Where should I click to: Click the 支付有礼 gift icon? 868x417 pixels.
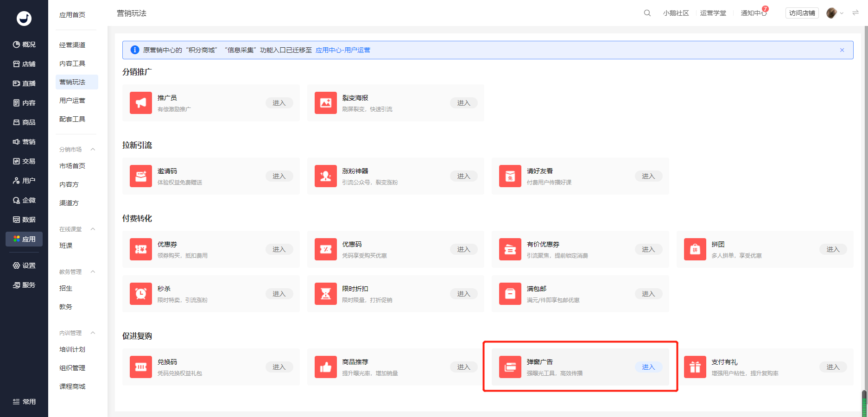pos(695,367)
